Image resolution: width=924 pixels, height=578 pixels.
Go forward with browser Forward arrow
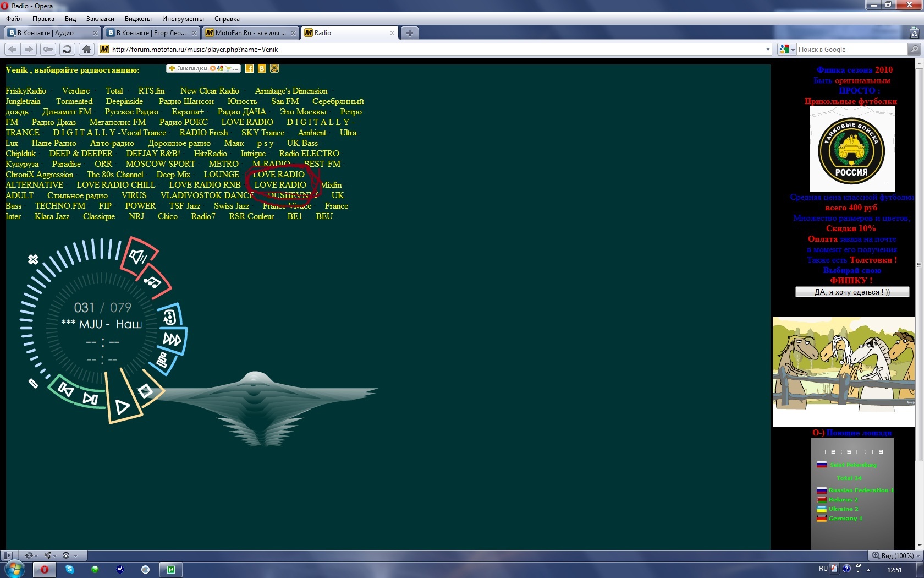[x=29, y=49]
